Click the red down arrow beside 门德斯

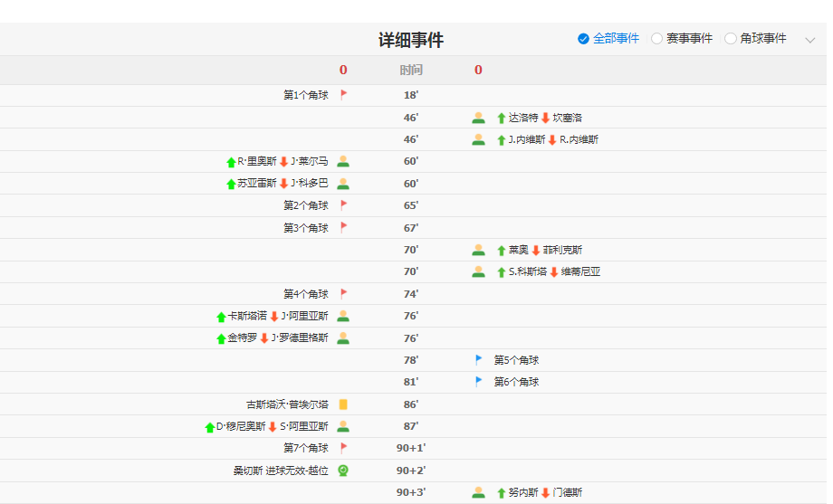pos(545,493)
